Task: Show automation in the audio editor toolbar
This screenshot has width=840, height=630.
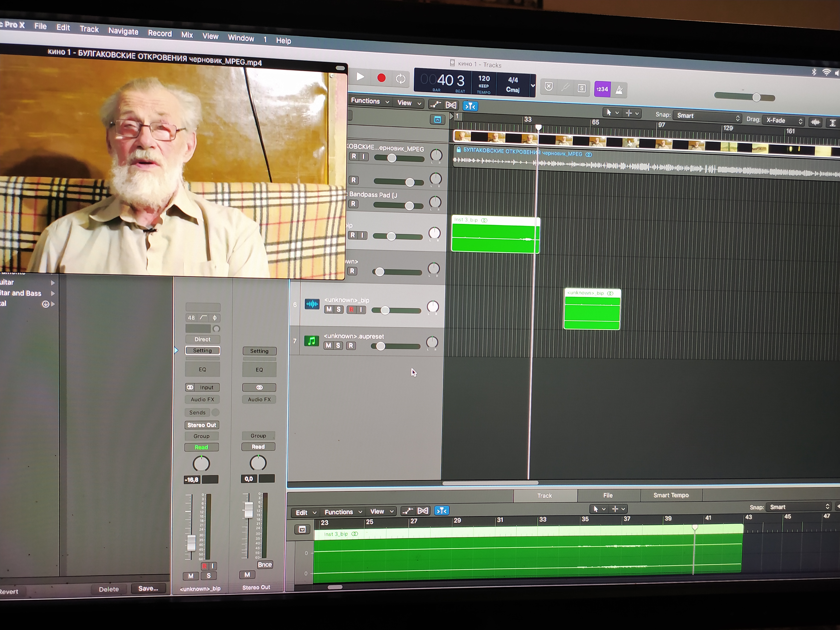Action: click(407, 511)
